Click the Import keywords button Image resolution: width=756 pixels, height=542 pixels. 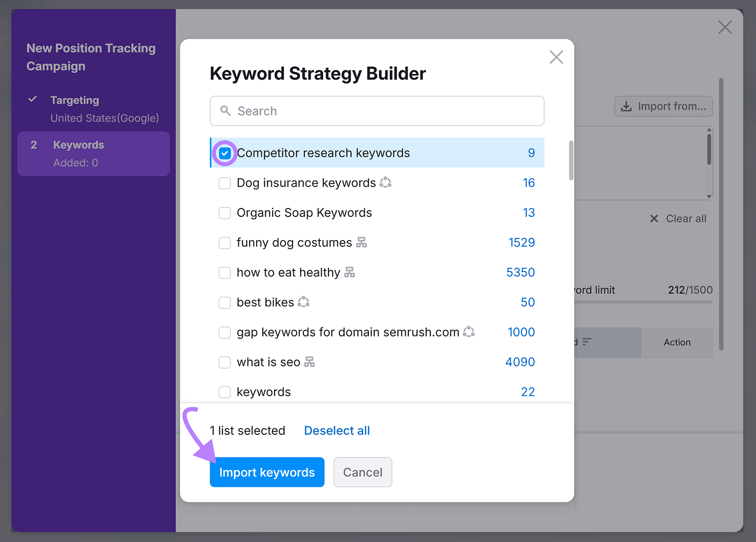pos(267,472)
